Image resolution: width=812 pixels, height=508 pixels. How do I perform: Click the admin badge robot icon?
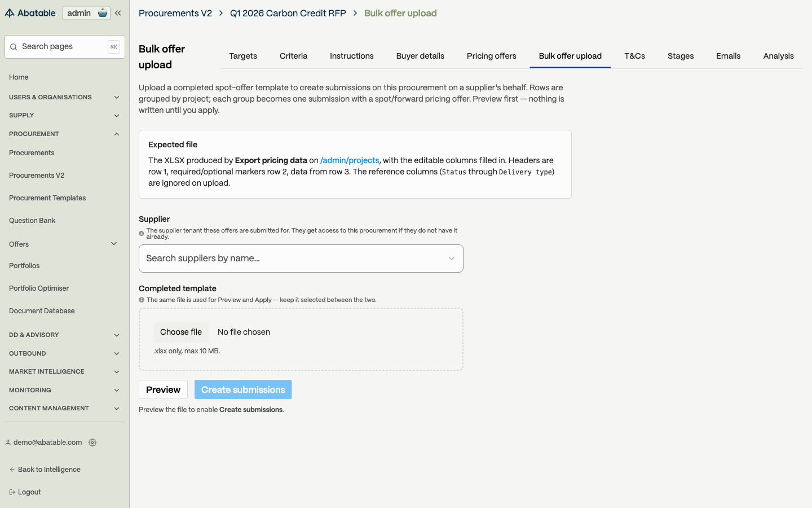point(103,13)
